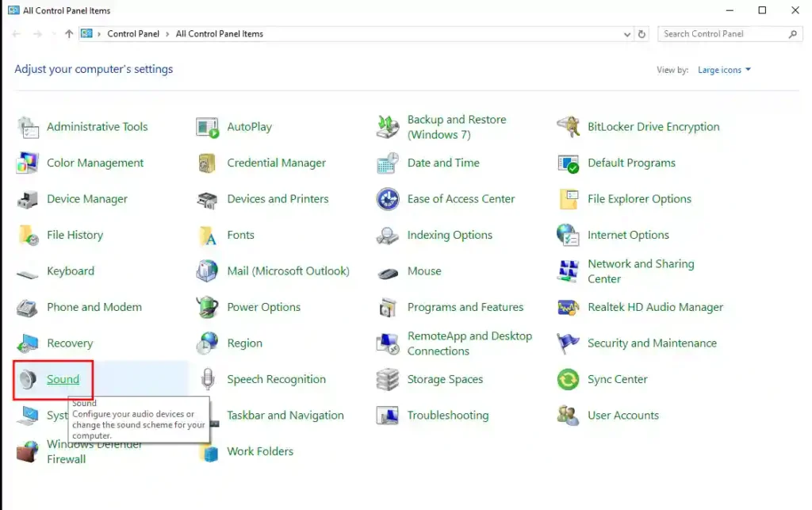Click the Security and Maintenance link

(x=652, y=343)
